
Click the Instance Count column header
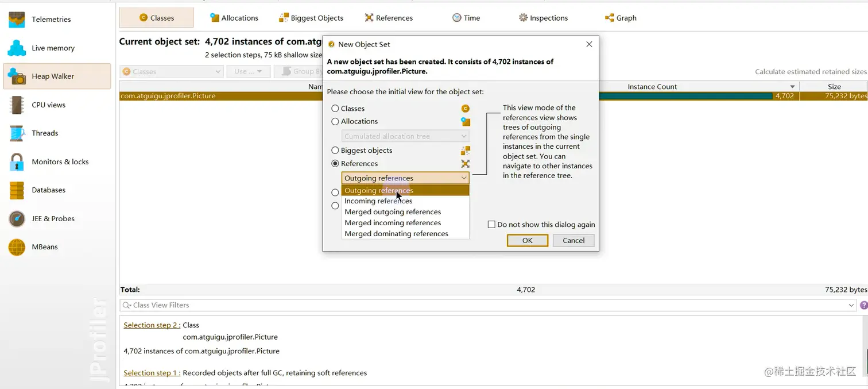point(652,87)
